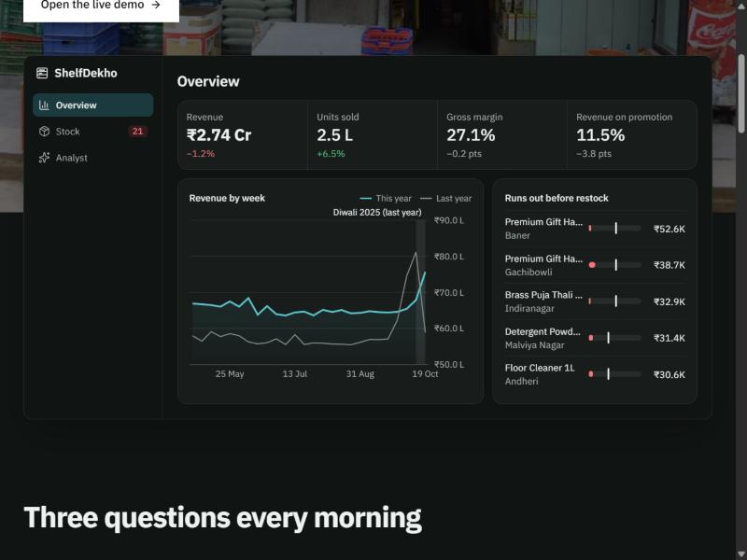Toggle the This year legend item
The width and height of the screenshot is (747, 560).
386,199
